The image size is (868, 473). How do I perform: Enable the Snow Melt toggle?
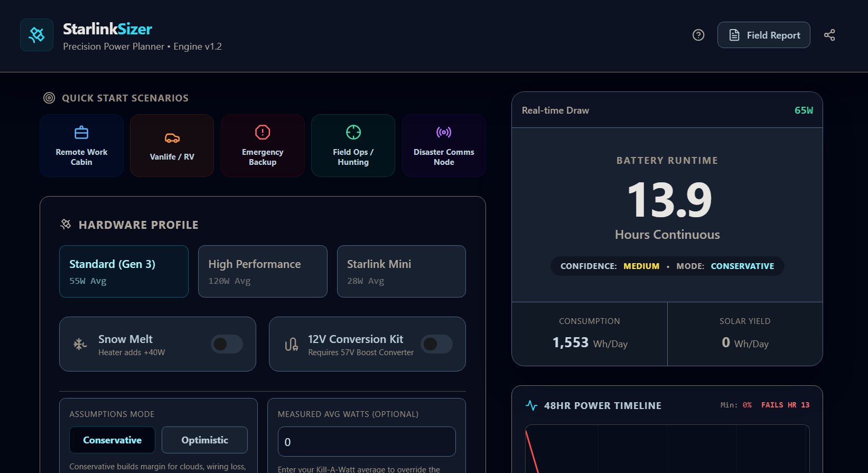(227, 344)
